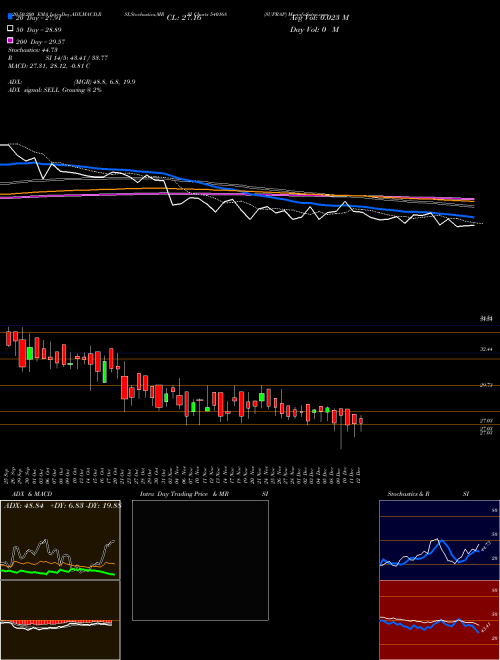Click the 'Stochastics: 44.73' reading
Image resolution: width=500 pixels, height=660 pixels.
[x=32, y=50]
